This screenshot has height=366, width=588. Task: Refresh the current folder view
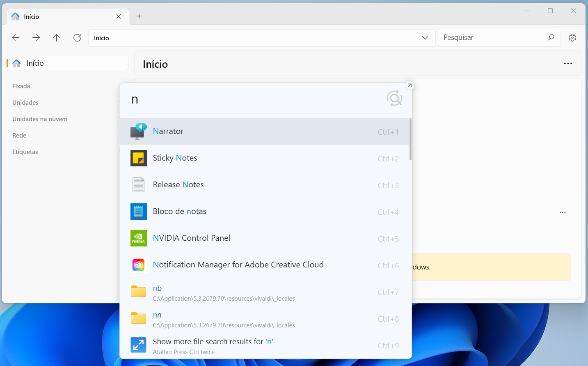click(77, 38)
